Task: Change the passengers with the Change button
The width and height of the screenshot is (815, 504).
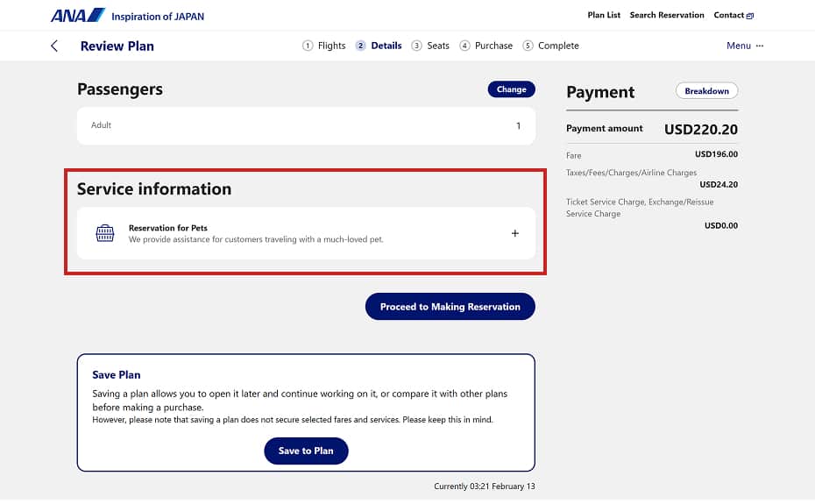Action: point(511,89)
